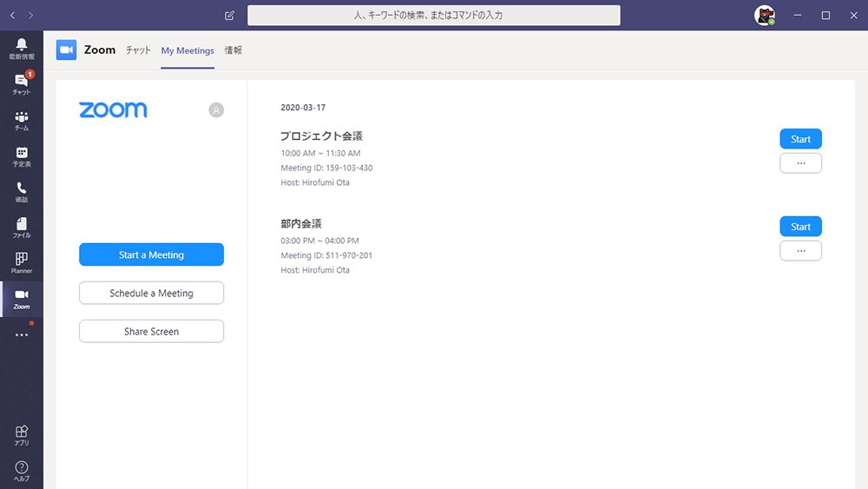Screen dimensions: 868x489
Task: Open the user profile avatar
Action: (x=765, y=16)
